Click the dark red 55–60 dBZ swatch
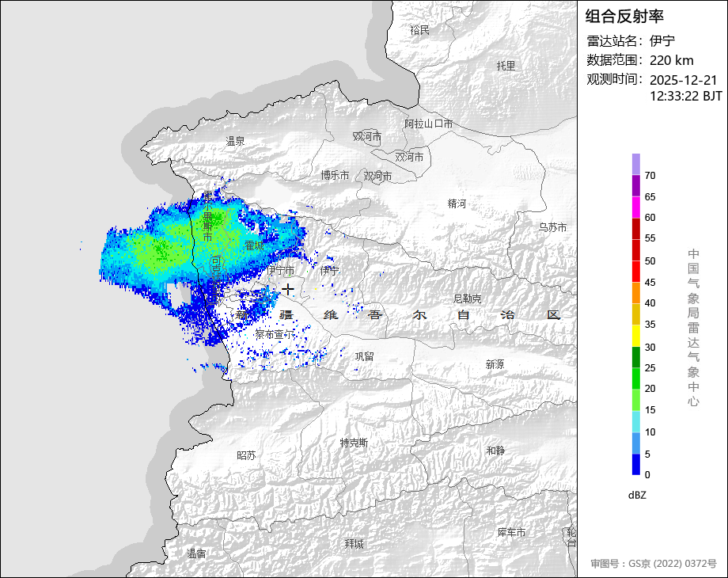Image resolution: width=728 pixels, height=578 pixels. click(x=636, y=229)
